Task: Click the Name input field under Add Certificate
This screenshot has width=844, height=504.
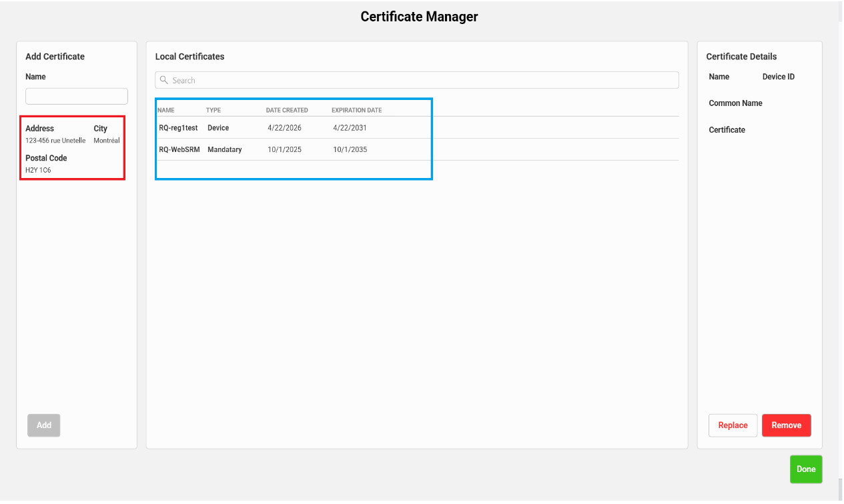Action: tap(77, 96)
